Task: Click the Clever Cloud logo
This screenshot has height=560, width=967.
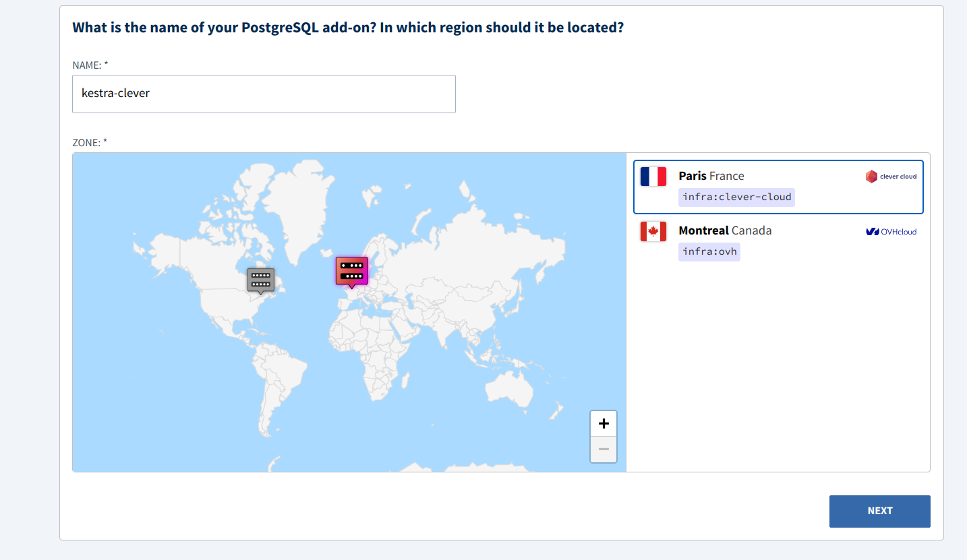Action: click(x=891, y=177)
